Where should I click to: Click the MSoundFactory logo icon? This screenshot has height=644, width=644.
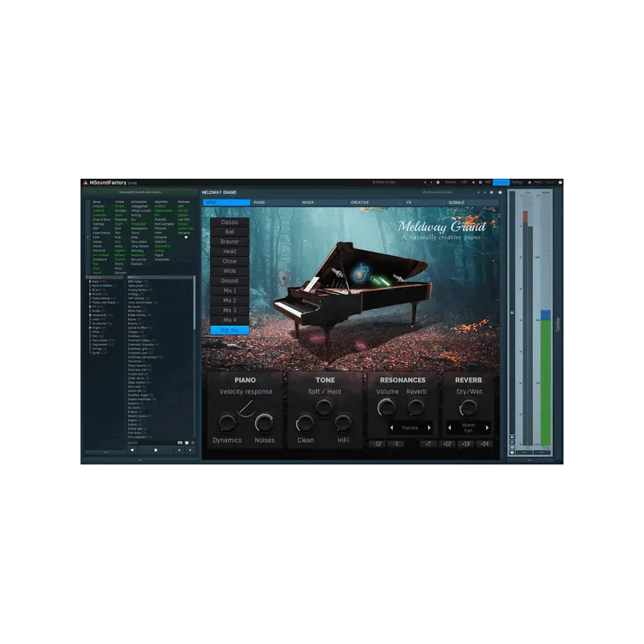tap(85, 183)
